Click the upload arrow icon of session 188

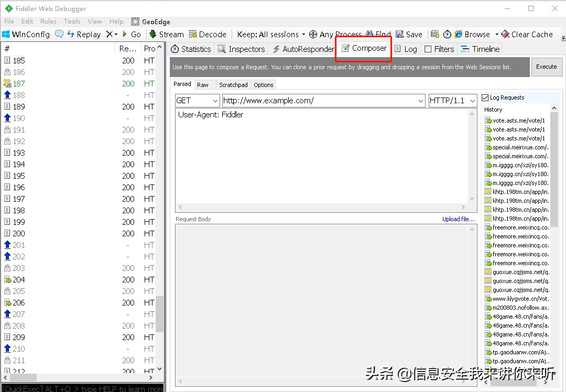(7, 95)
